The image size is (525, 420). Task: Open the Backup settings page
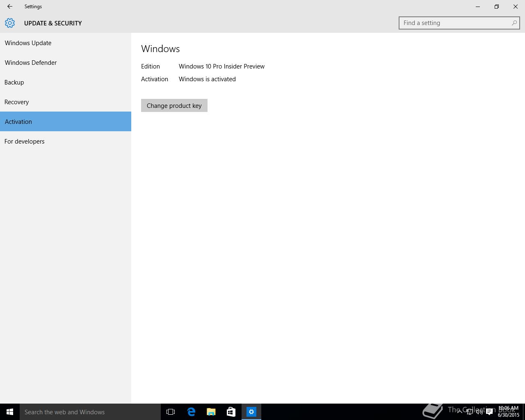click(x=66, y=82)
